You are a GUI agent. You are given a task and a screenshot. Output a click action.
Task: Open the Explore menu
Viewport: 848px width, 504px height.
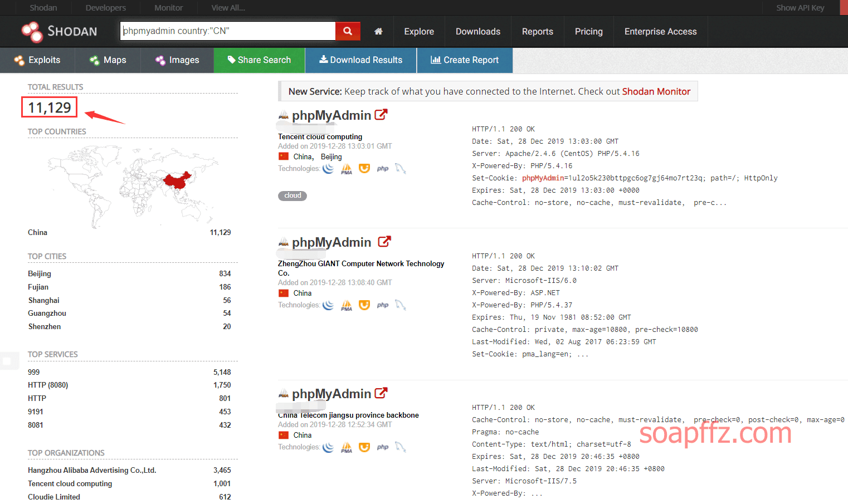pos(419,32)
